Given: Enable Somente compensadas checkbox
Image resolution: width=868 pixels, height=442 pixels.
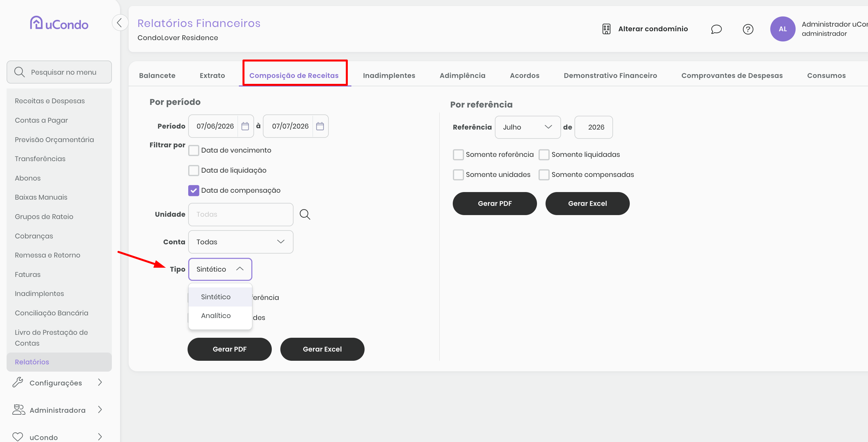Looking at the screenshot, I should point(544,175).
